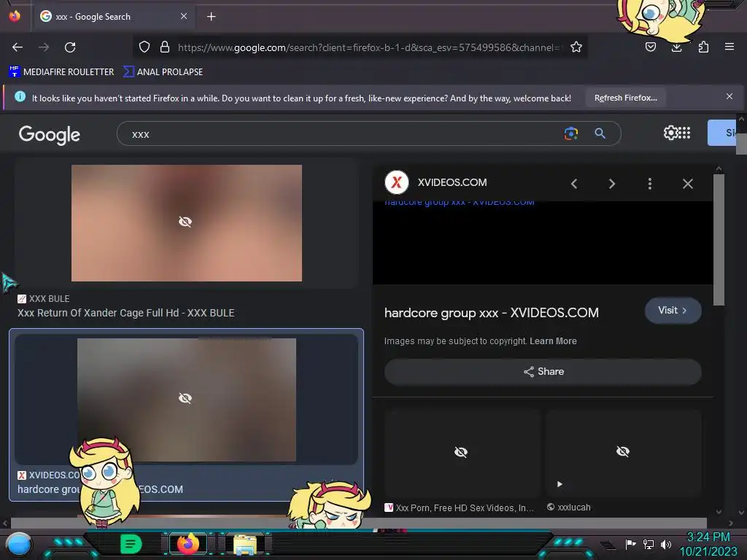
Task: Open three-dot more options in preview panel
Action: 650,184
